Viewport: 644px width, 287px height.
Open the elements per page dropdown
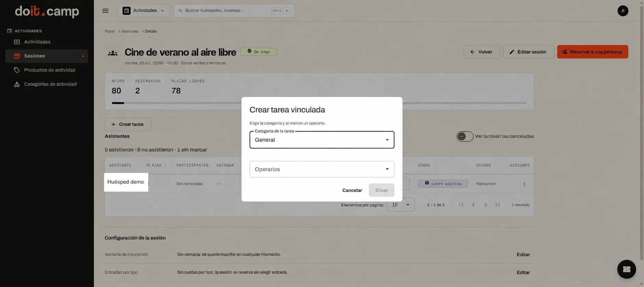[x=400, y=205]
